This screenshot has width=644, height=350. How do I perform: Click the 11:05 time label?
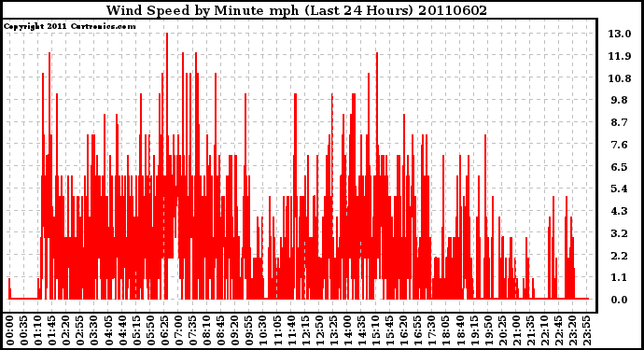click(276, 331)
